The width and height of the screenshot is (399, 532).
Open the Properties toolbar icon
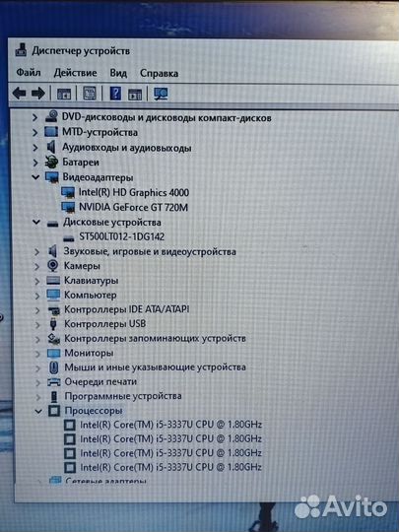[x=90, y=94]
